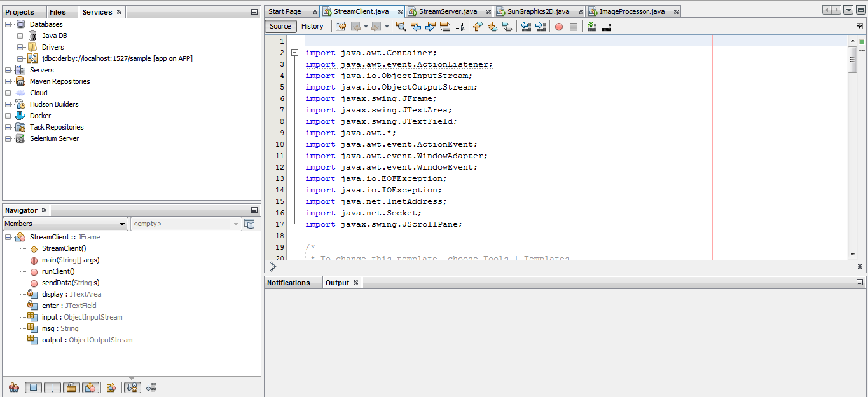This screenshot has width=868, height=397.
Task: Collapse the Databases tree node
Action: coord(8,24)
